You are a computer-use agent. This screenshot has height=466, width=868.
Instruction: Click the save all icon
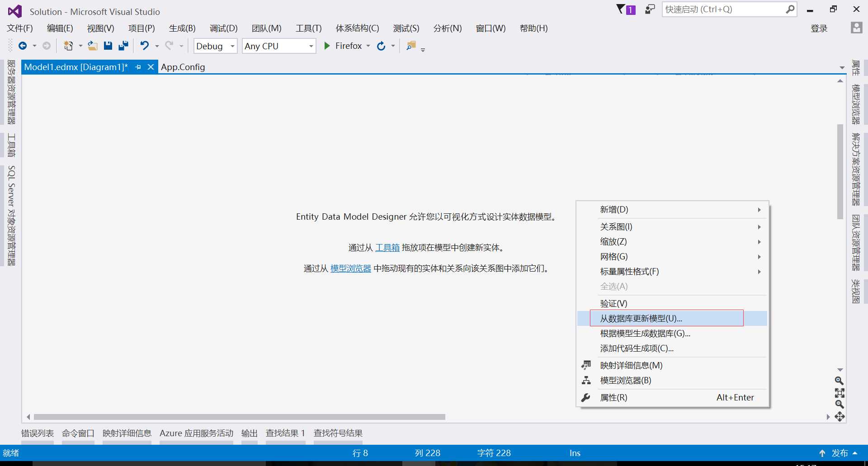pos(123,46)
